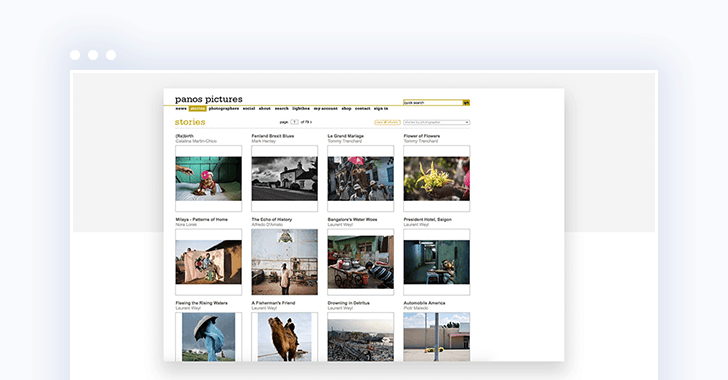The width and height of the screenshot is (728, 380).
Task: Click Tommy Trenchard under Le Grand Mariage
Action: pyautogui.click(x=344, y=141)
